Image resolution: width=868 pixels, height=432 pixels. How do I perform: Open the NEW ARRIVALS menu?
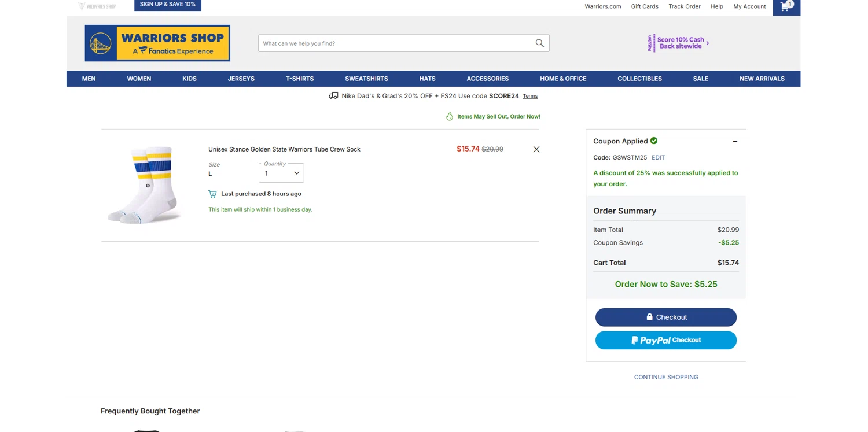click(x=762, y=79)
